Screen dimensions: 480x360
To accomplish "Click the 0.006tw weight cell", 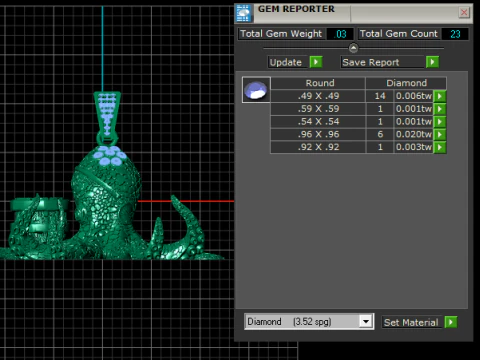I will pyautogui.click(x=414, y=96).
